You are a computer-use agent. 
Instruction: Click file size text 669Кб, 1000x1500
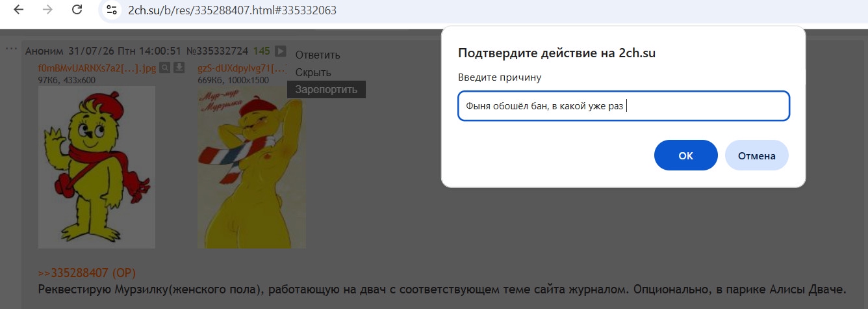233,79
